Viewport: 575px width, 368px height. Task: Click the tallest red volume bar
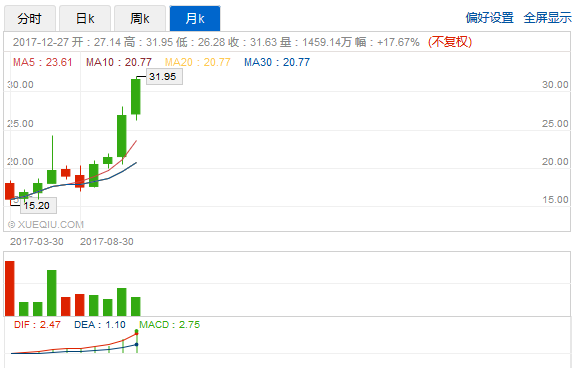(10, 288)
